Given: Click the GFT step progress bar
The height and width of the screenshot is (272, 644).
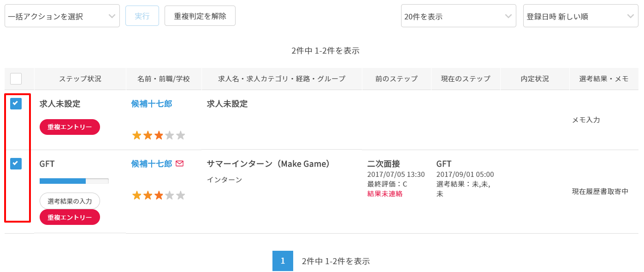Looking at the screenshot, I should pos(74,181).
